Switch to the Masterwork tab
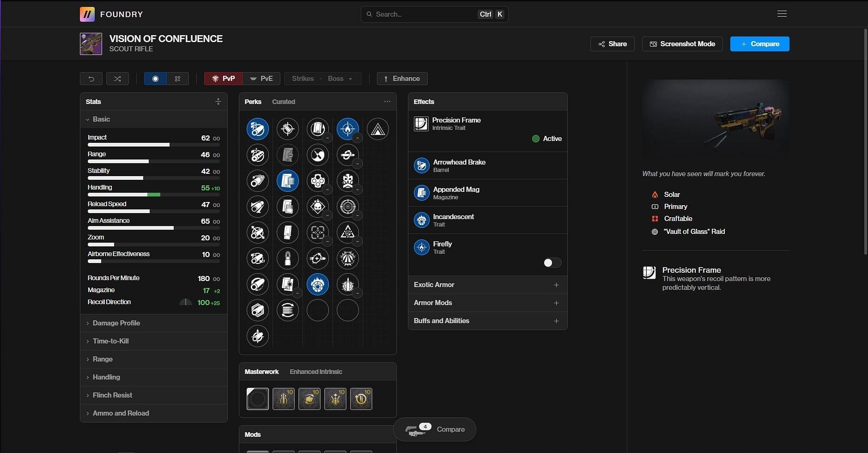 tap(261, 372)
